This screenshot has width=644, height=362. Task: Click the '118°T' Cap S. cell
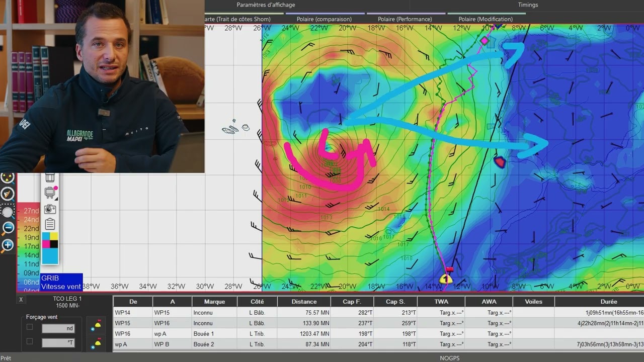[395, 344]
